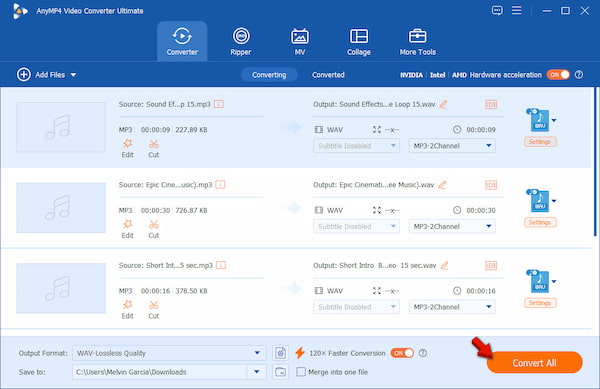Expand Subtitle Disabled dropdown in Epic Cinematic row
Image resolution: width=600 pixels, height=389 pixels.
(x=356, y=226)
